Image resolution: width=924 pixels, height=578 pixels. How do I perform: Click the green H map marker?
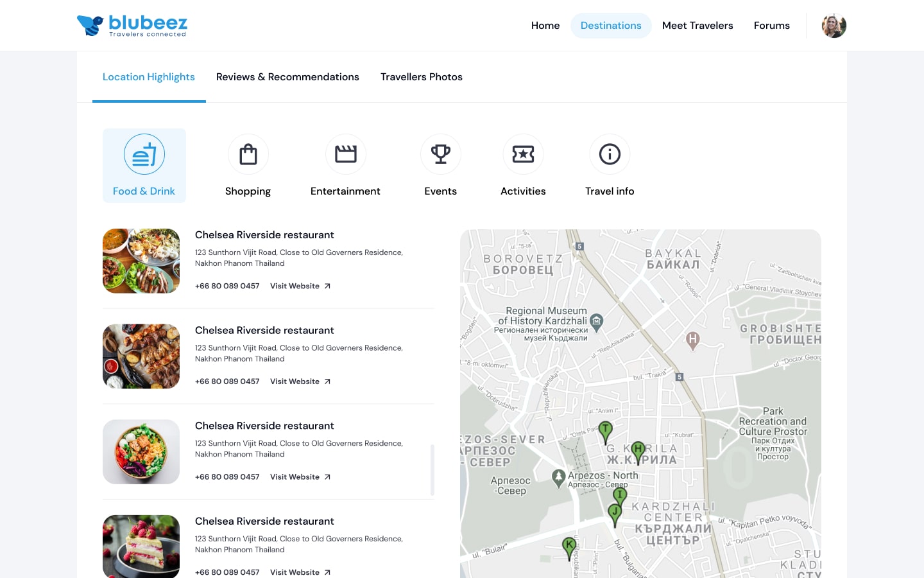click(638, 453)
